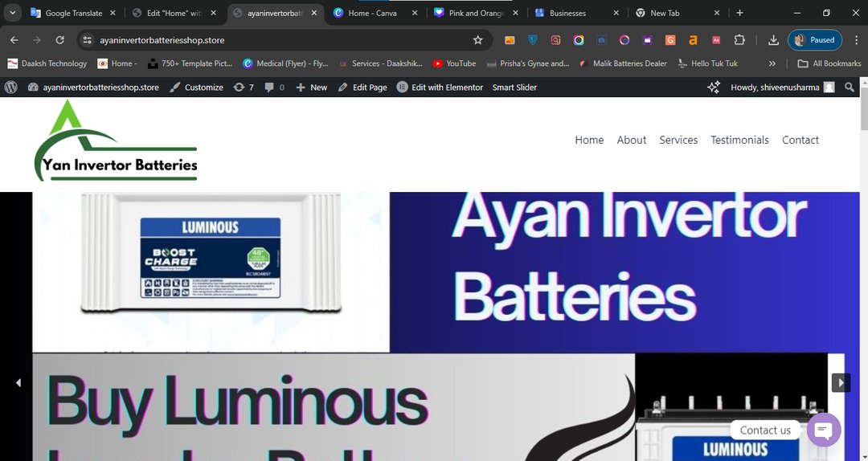Go to previous slide arrow
868x461 pixels.
coord(18,383)
